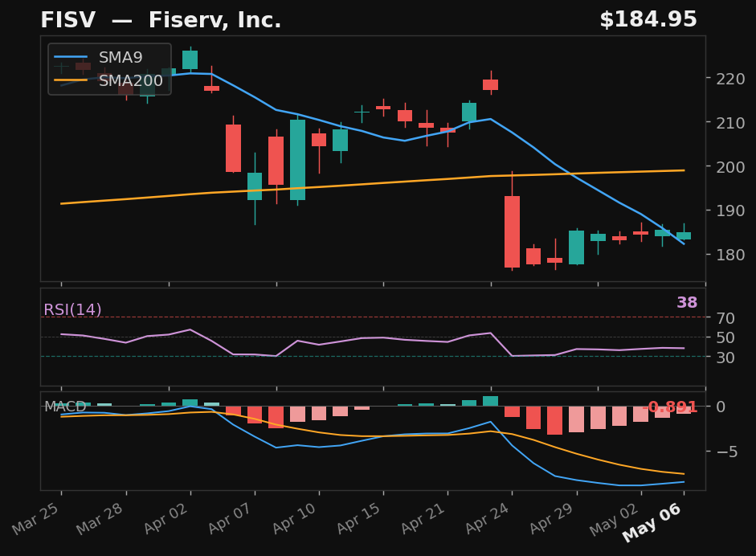756x556 pixels.
Task: Select the SMA200 legend label
Action: click(x=131, y=80)
